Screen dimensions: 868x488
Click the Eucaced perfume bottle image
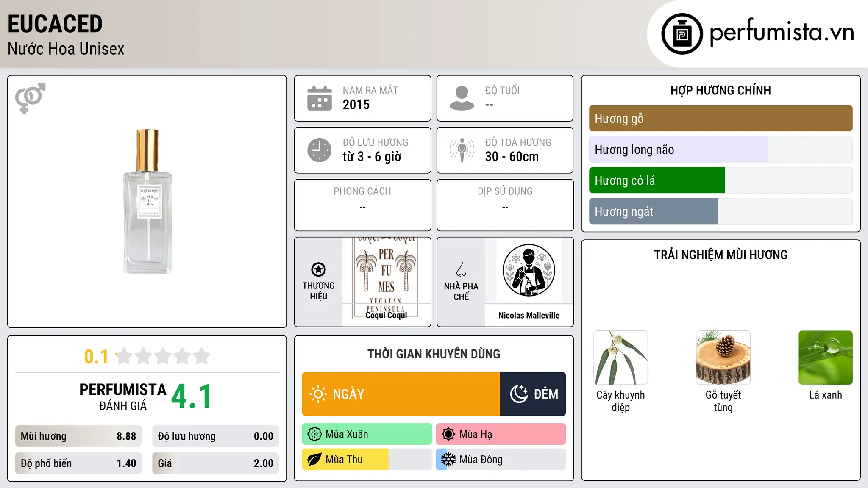click(x=147, y=202)
